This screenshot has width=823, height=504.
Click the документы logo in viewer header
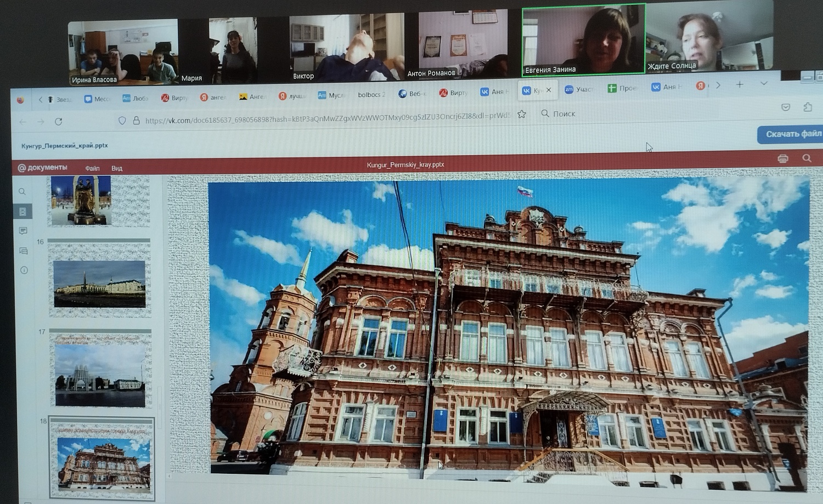click(42, 168)
